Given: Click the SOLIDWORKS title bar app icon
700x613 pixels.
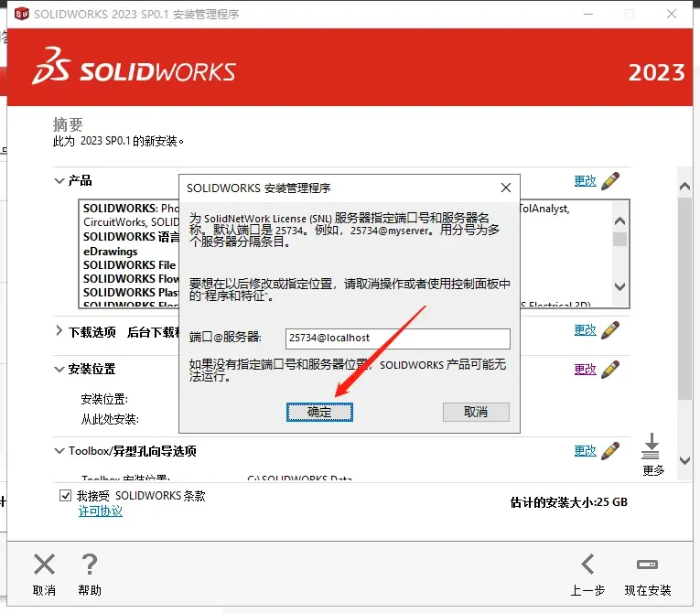Looking at the screenshot, I should (21, 14).
